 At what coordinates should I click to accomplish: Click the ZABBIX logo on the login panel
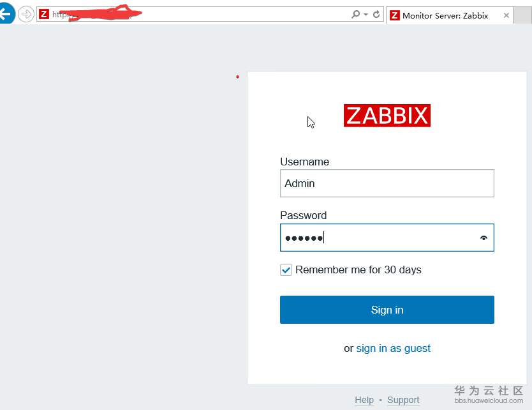click(x=387, y=116)
